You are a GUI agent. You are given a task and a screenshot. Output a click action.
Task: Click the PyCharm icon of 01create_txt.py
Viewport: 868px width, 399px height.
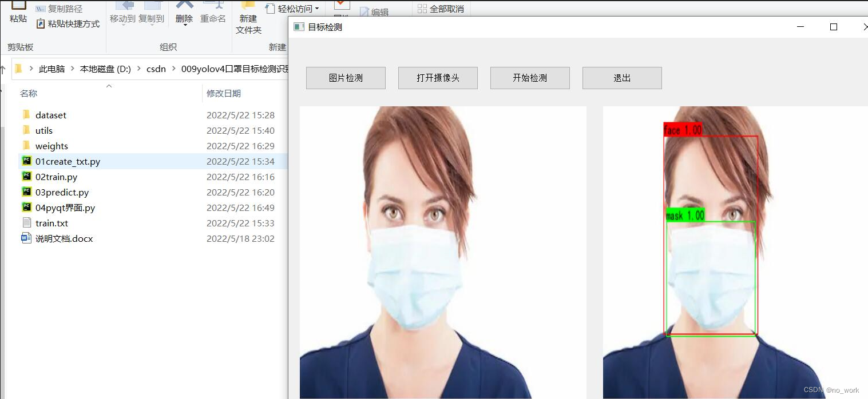pos(26,161)
